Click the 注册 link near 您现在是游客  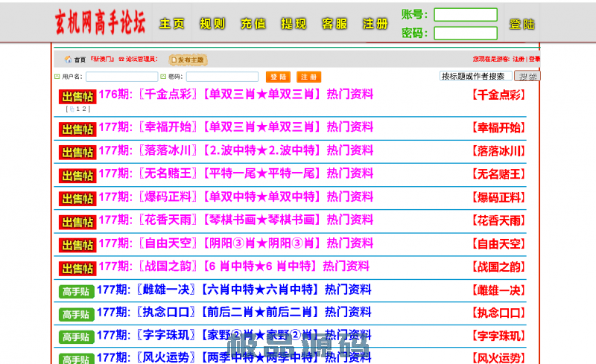click(518, 59)
